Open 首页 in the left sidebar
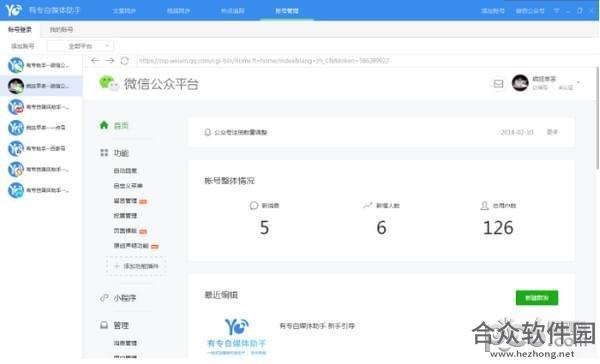The height and width of the screenshot is (364, 600). pos(121,125)
